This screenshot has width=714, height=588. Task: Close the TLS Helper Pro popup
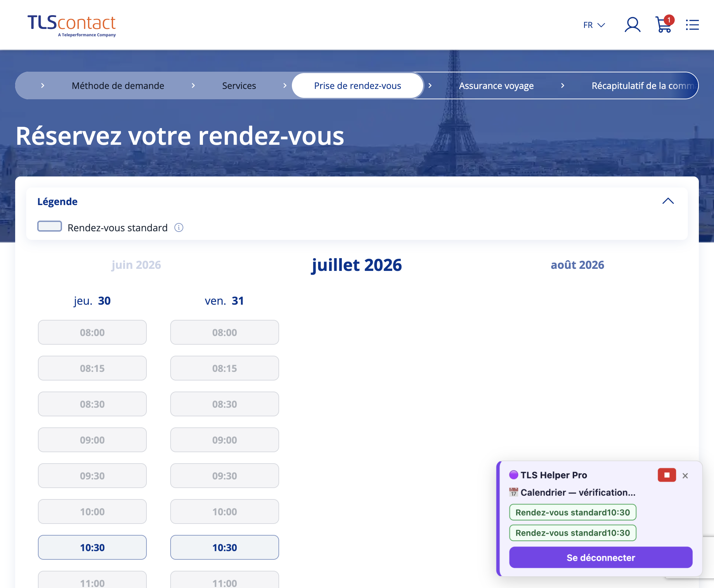[x=685, y=476]
